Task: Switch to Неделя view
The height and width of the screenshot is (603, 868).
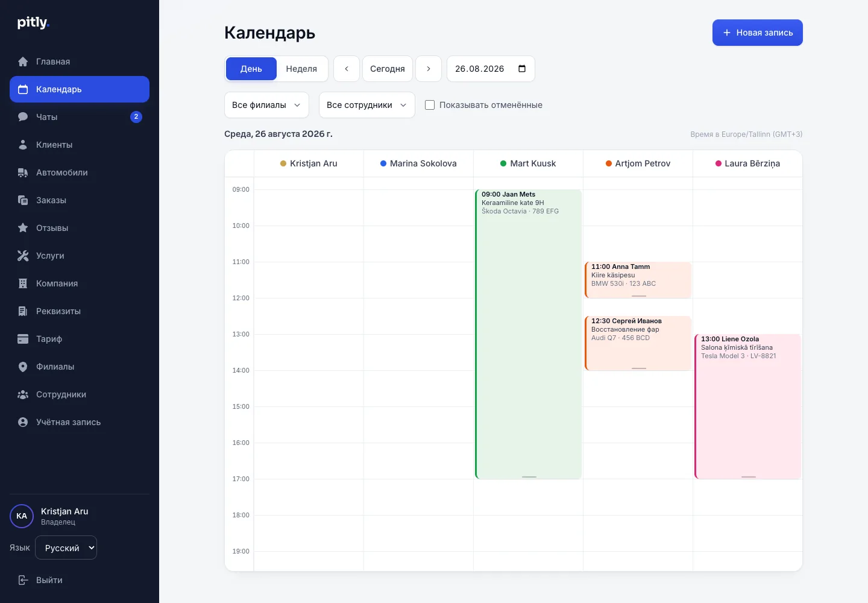Action: click(301, 69)
